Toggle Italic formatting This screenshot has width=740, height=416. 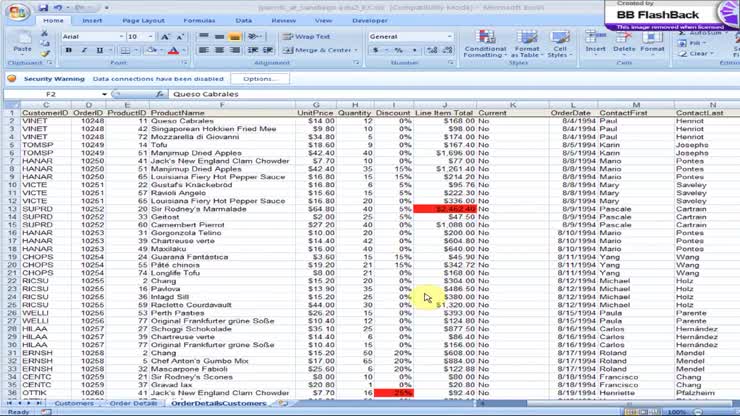click(x=83, y=50)
